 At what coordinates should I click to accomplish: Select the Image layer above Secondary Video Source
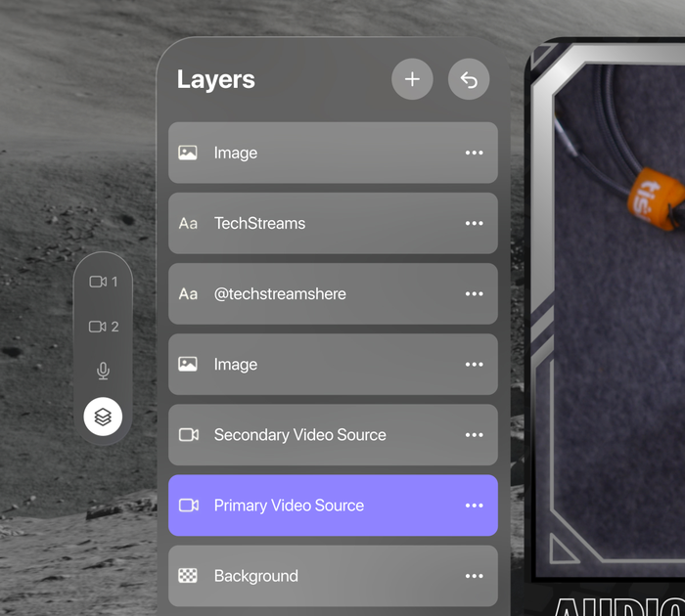[x=333, y=364]
